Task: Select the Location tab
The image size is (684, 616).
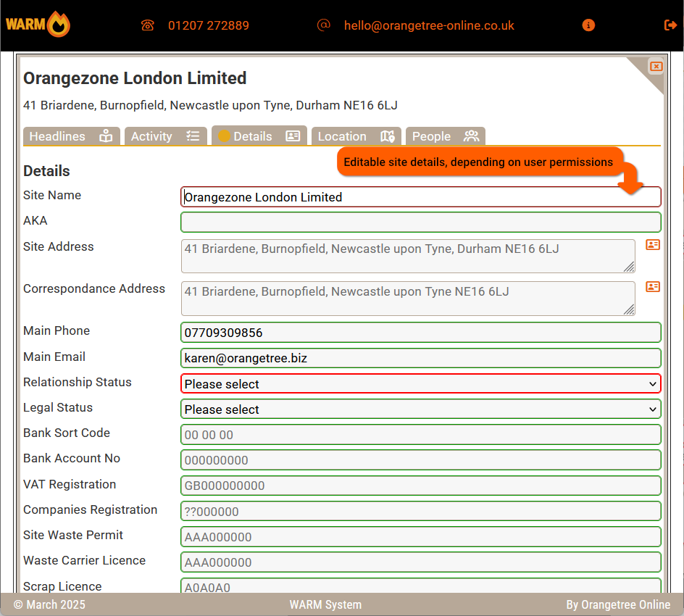Action: point(356,136)
